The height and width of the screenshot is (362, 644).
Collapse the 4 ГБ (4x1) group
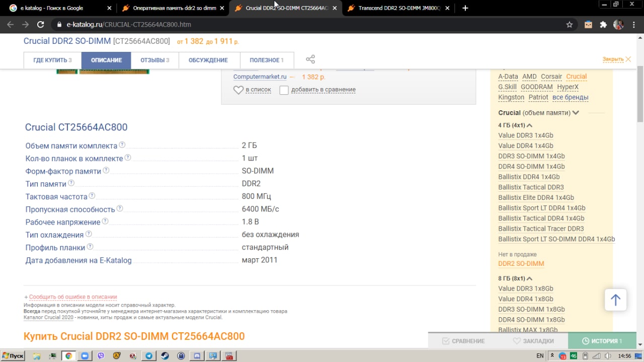click(529, 125)
